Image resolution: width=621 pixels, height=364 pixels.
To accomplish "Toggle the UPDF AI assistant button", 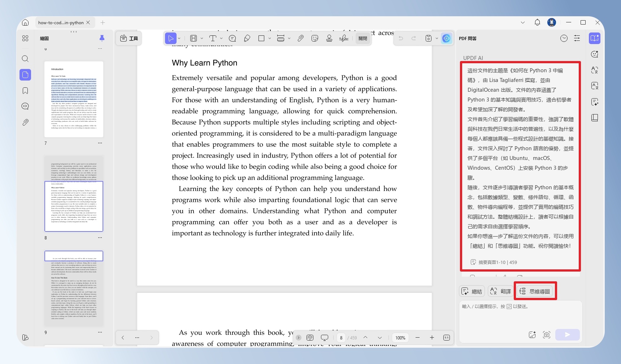I will point(447,38).
